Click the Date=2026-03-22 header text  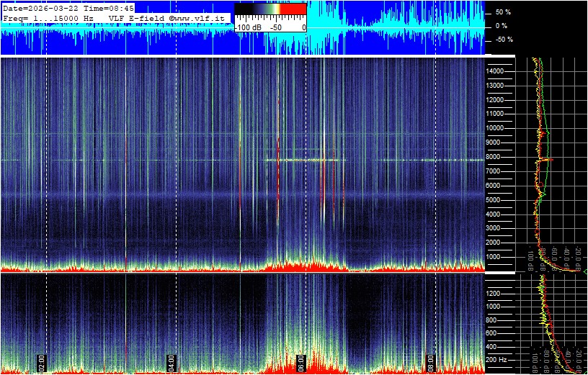click(x=40, y=8)
